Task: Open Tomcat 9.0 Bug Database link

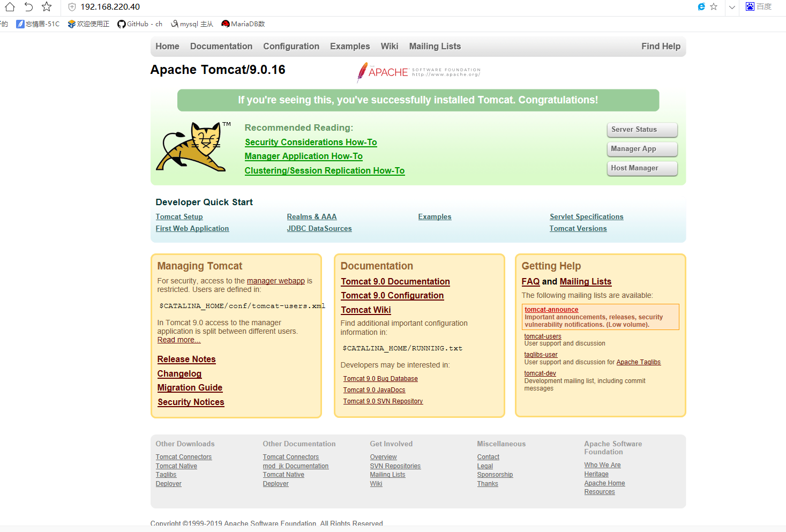Action: [380, 379]
